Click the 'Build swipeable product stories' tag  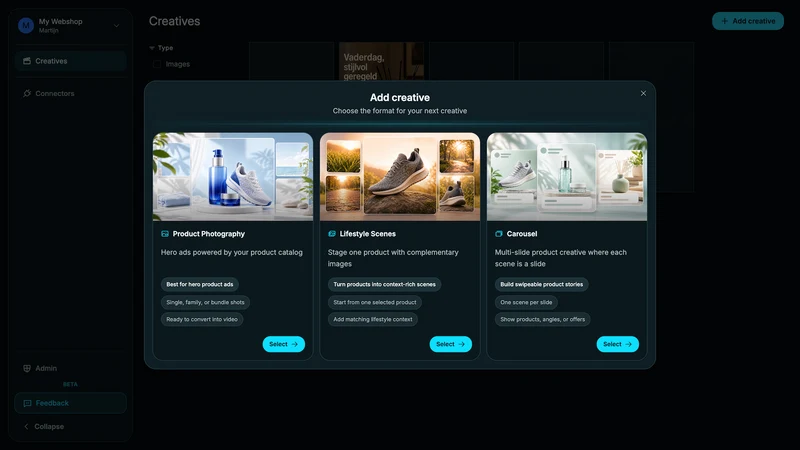[541, 284]
